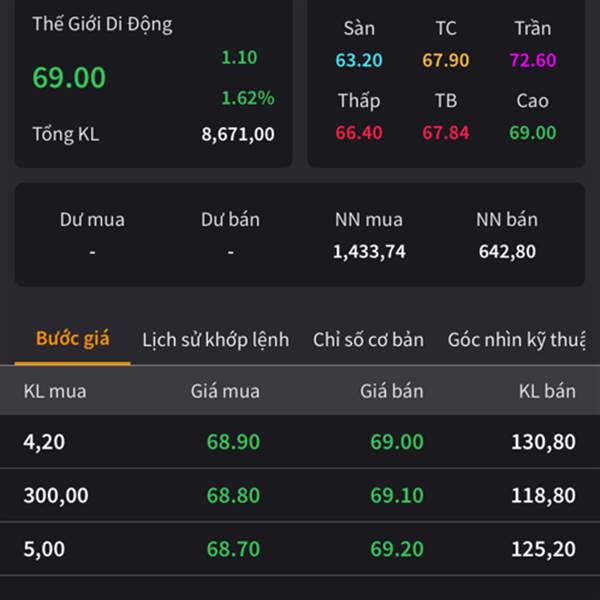Click the price change 1.10
This screenshot has width=600, height=600.
click(x=239, y=57)
